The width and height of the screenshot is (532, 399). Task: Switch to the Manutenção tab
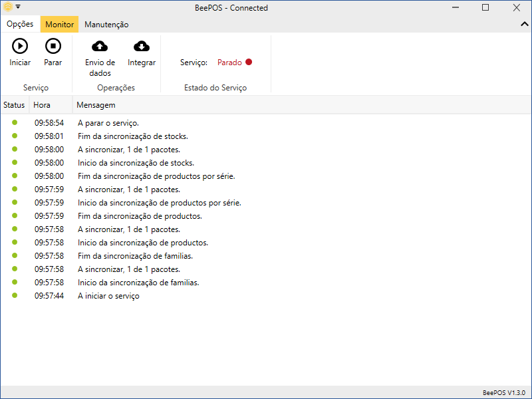pyautogui.click(x=106, y=25)
